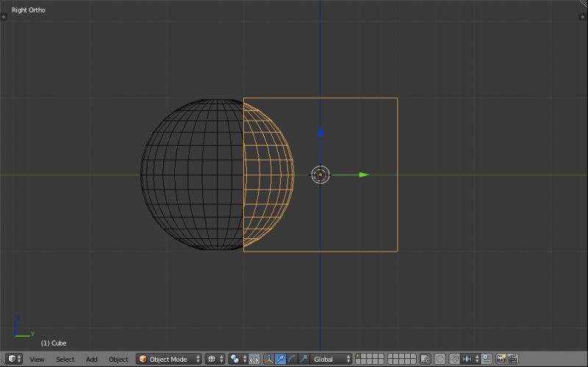
Task: Toggle manipulate center points button
Action: 254,359
